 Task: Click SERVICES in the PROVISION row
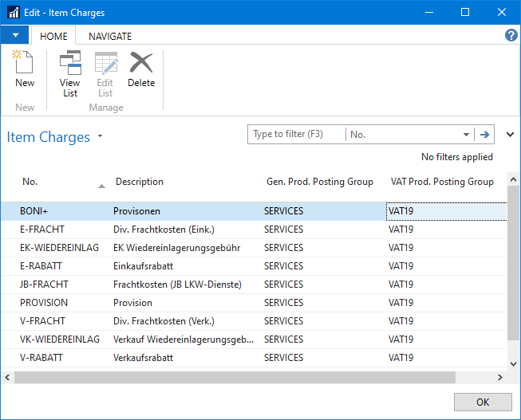[x=283, y=303]
